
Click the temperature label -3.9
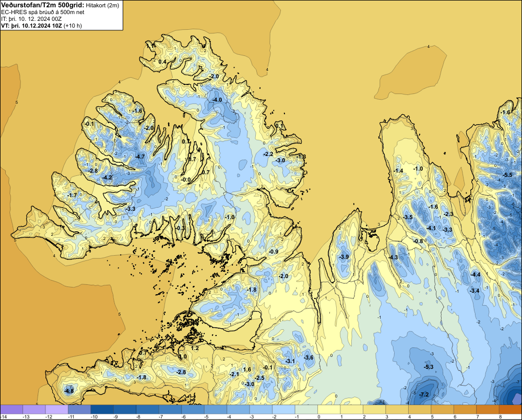[344, 257]
